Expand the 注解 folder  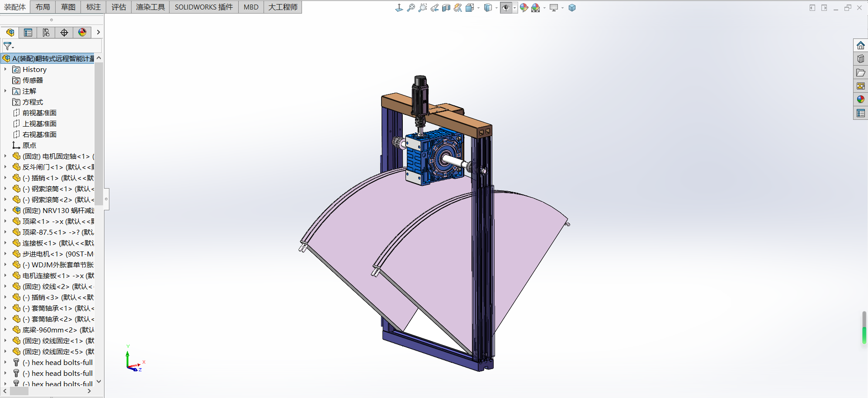click(5, 91)
